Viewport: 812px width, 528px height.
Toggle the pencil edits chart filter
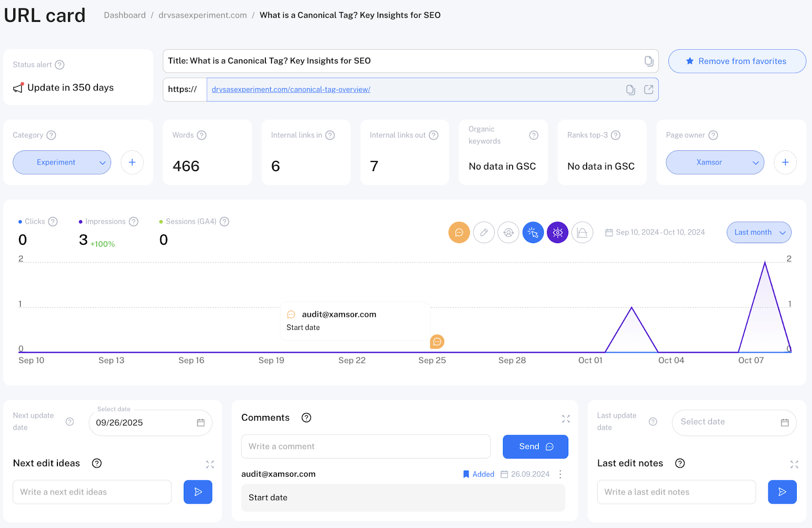484,233
